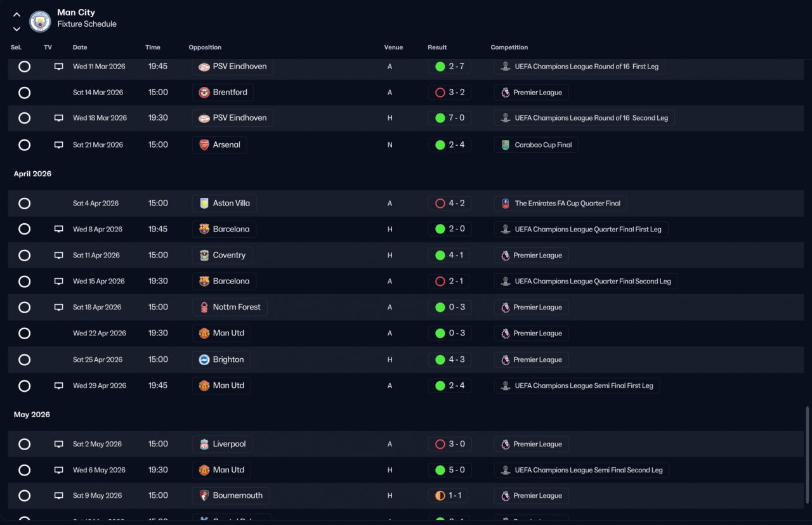Click the TV icon for the Arsenal fixture
Screen dimensions: 812x525
pyautogui.click(x=58, y=145)
